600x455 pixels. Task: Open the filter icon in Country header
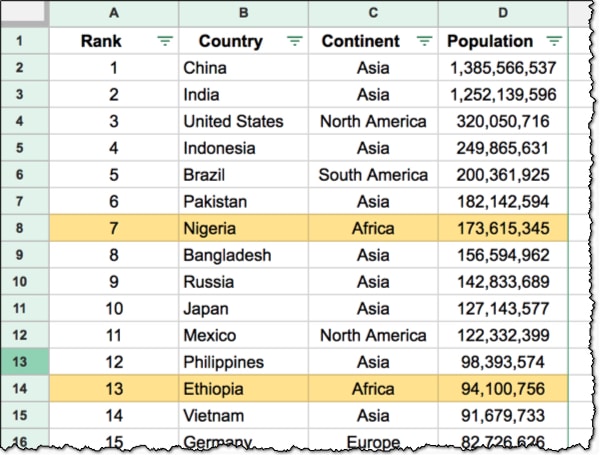pyautogui.click(x=294, y=41)
